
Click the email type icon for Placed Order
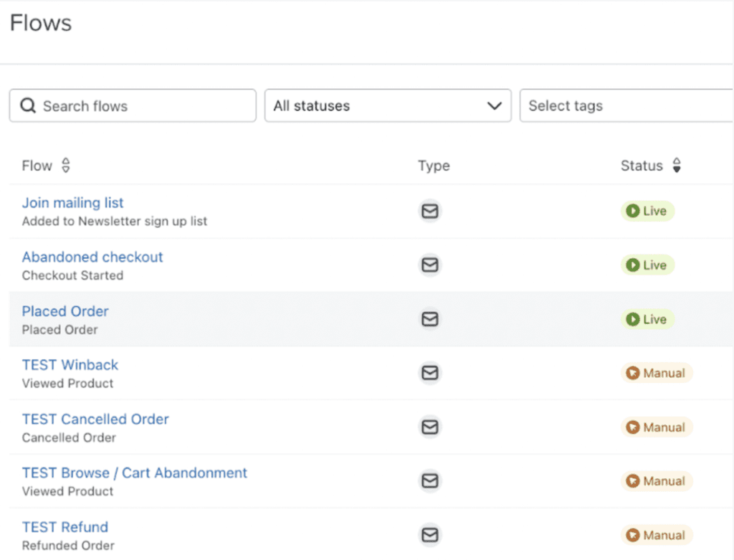pyautogui.click(x=429, y=319)
